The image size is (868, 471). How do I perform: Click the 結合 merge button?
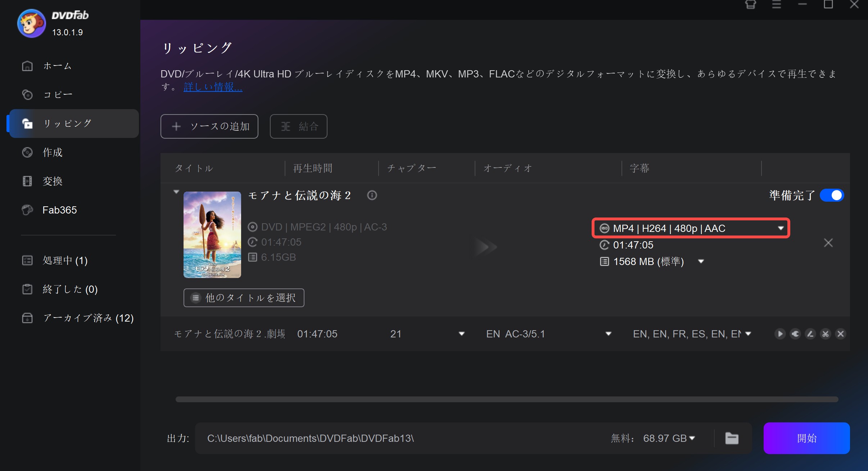click(299, 126)
